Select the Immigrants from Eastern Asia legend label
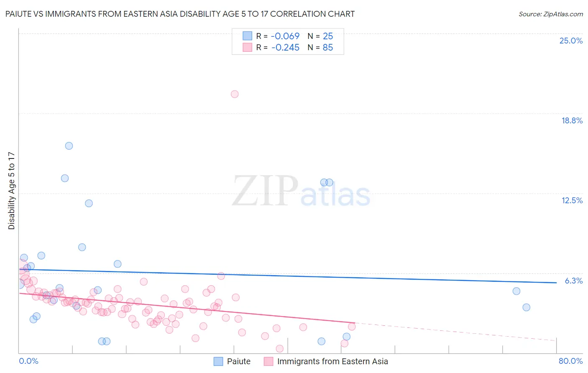 [x=332, y=361]
